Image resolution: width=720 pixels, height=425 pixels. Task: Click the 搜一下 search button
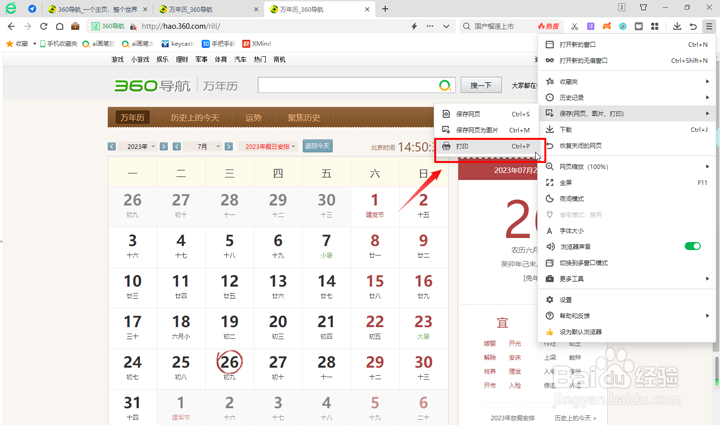point(481,85)
